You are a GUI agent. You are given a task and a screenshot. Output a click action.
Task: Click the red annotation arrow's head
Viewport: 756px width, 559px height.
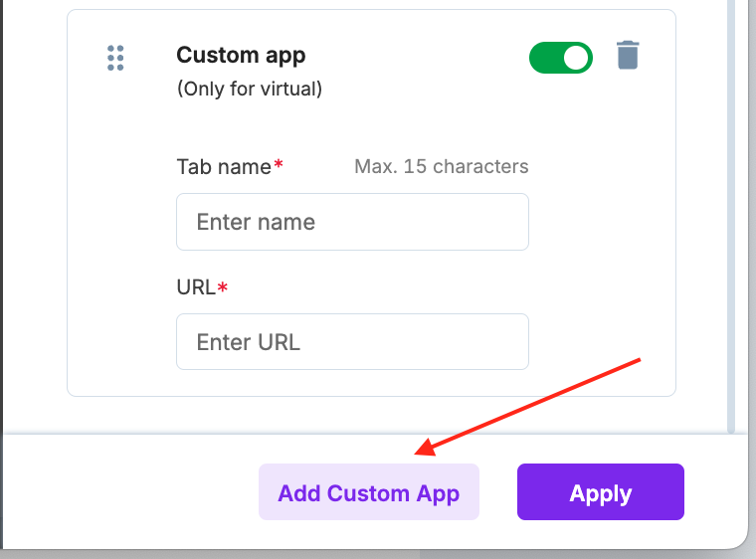click(421, 452)
